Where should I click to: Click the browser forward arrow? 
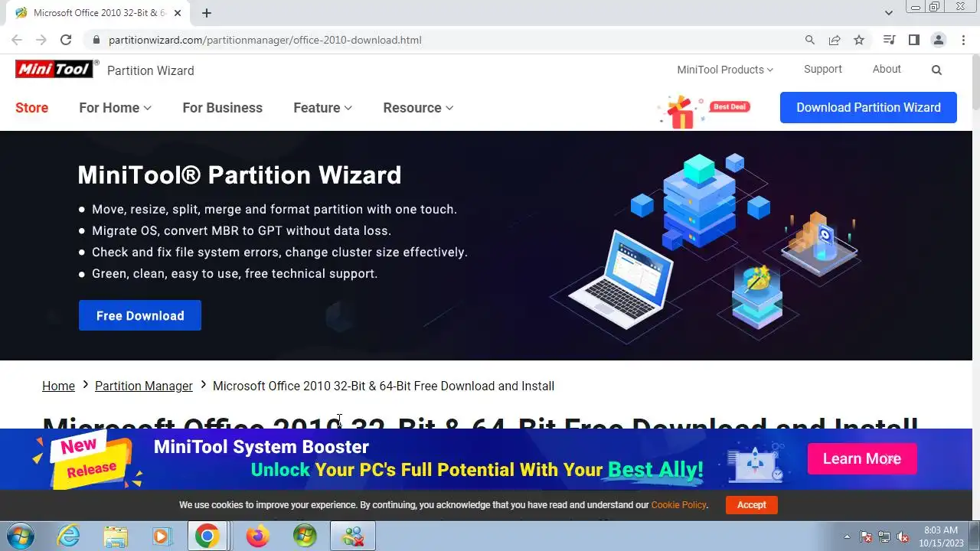click(41, 40)
